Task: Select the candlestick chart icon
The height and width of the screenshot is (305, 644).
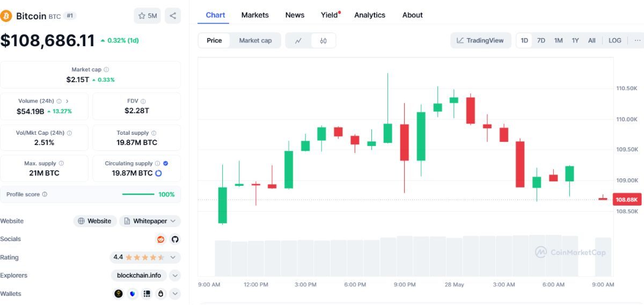Action: click(x=323, y=40)
